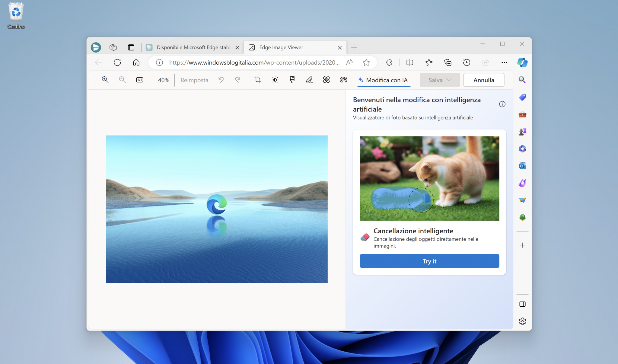Open Copilot from the toolbar
Screen dimensions: 618x364
523,62
